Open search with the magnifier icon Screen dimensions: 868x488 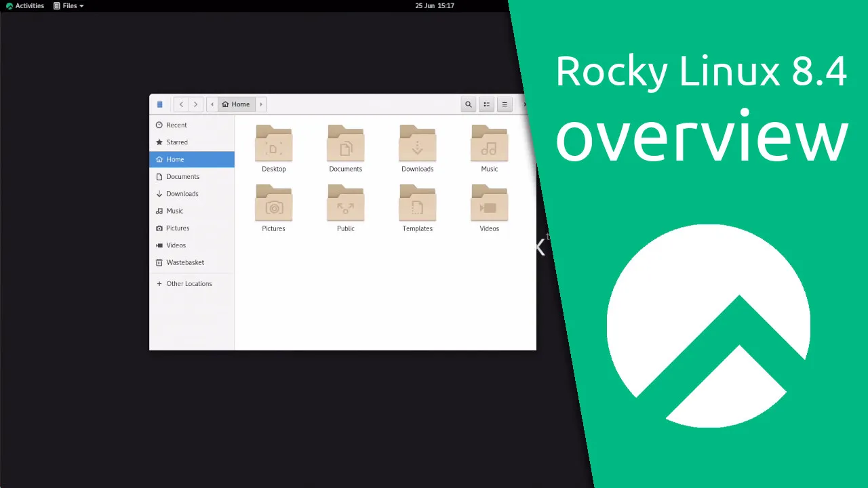pyautogui.click(x=468, y=104)
